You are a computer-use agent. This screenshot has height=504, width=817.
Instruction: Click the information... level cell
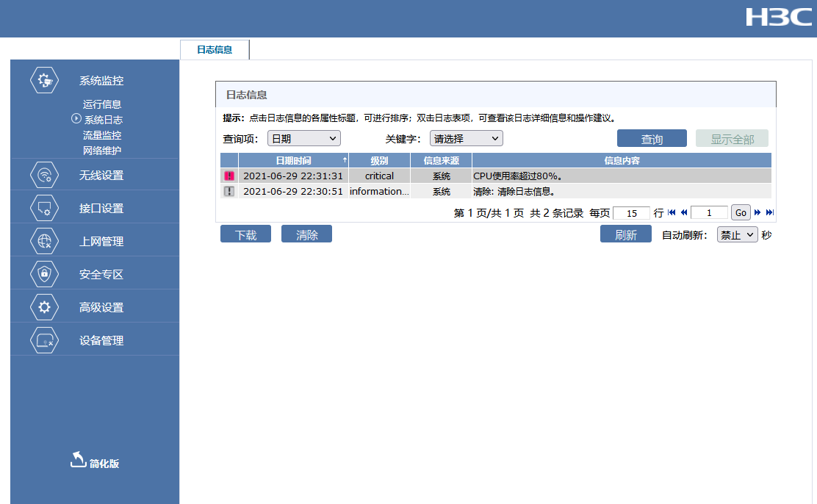point(379,191)
